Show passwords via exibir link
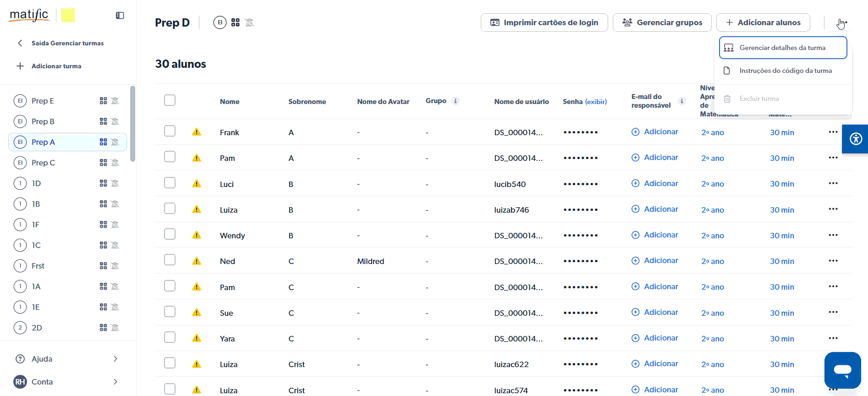 click(596, 102)
